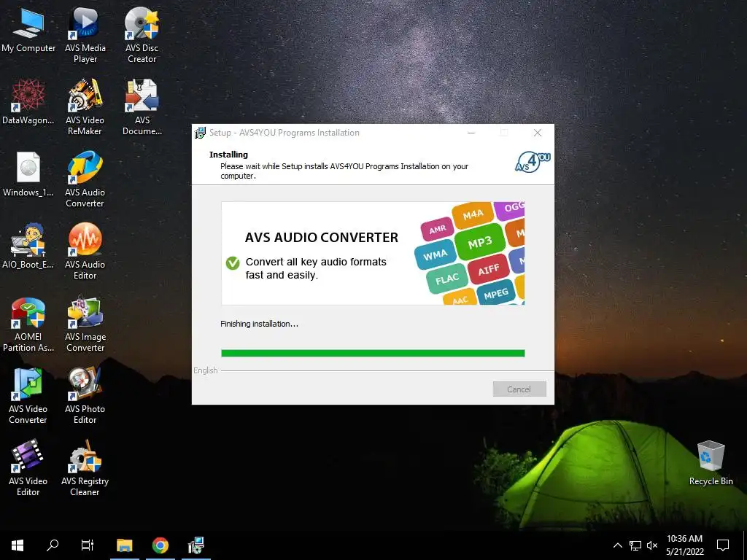Viewport: 747px width, 560px height.
Task: Open AOMEI Partition Assistant shortcut
Action: 28,324
